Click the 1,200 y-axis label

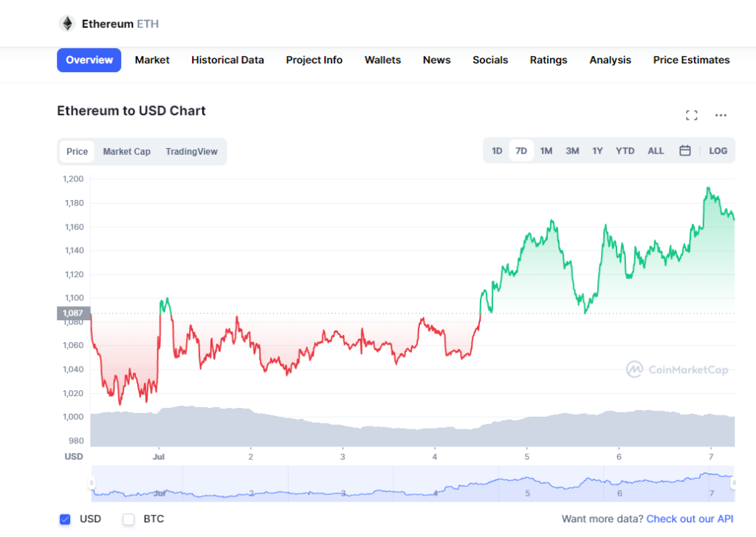[73, 179]
